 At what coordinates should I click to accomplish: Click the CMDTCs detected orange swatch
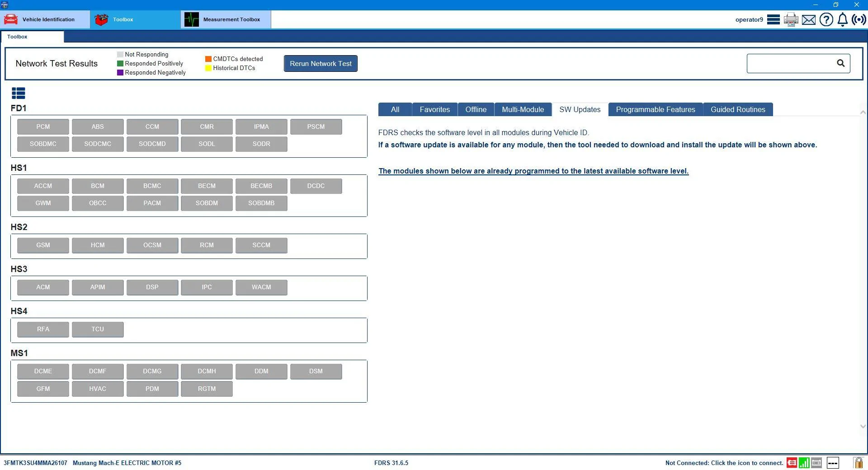[208, 59]
